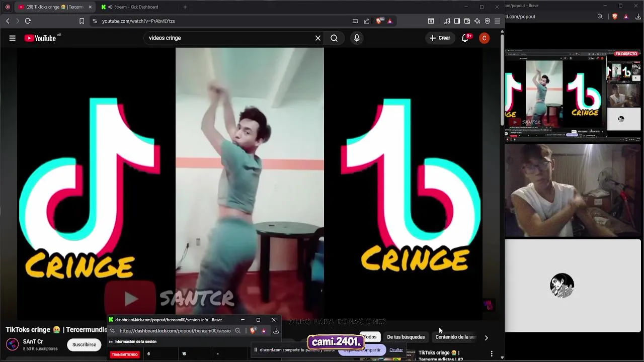Open cast media icon in address bar

pos(355,21)
